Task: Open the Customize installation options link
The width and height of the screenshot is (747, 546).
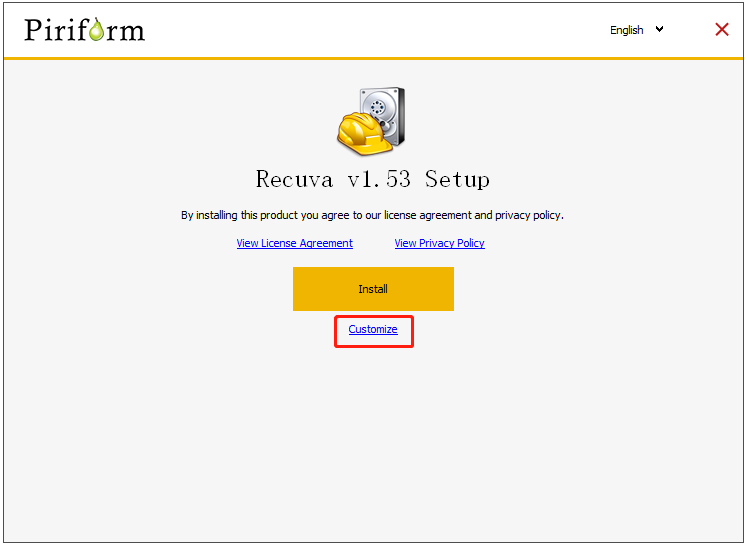Action: coord(373,329)
